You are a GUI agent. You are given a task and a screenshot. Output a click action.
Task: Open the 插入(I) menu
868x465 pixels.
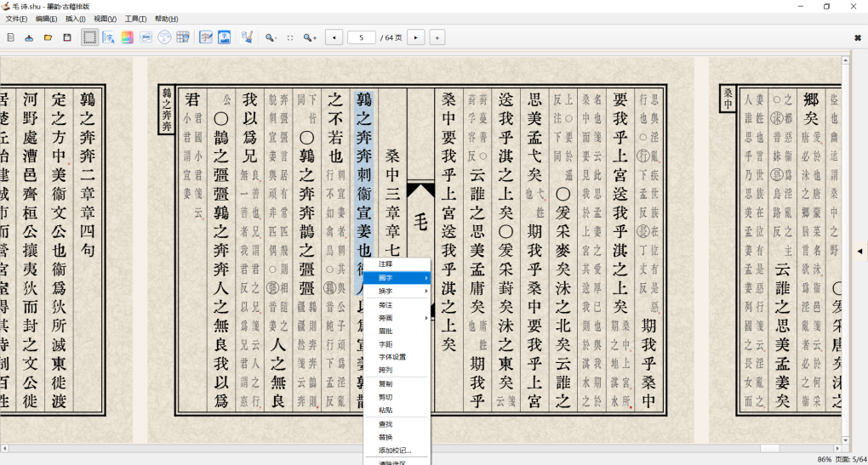[75, 19]
